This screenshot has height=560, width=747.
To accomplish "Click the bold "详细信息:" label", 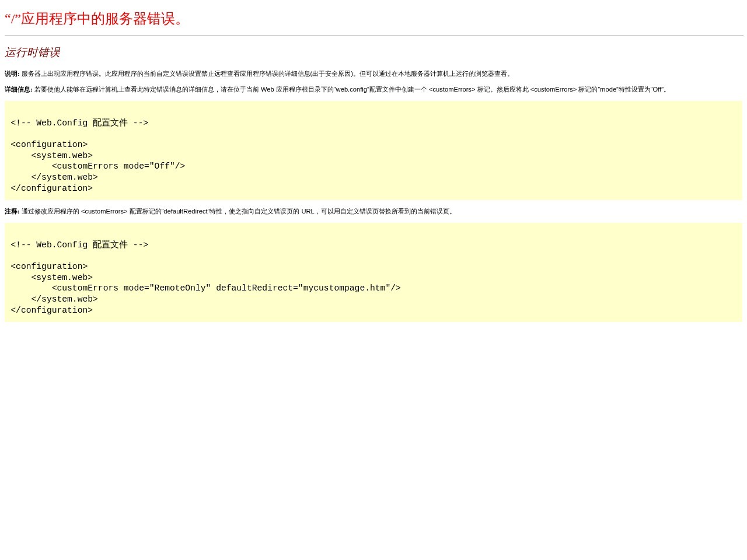I will (x=18, y=90).
